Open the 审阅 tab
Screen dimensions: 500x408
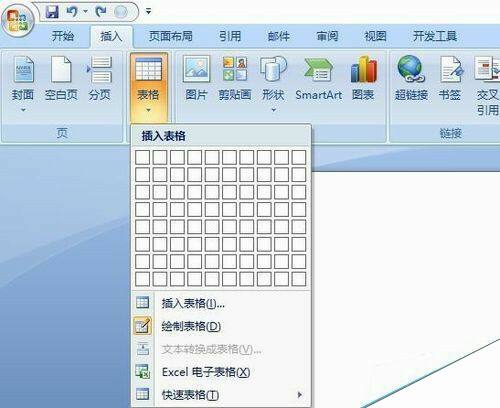(x=327, y=36)
